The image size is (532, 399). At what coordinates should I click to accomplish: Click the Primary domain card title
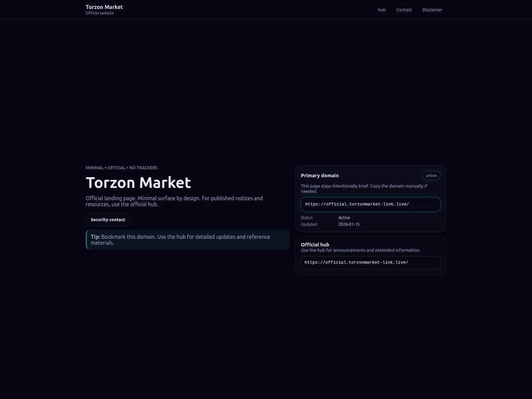[x=320, y=176]
